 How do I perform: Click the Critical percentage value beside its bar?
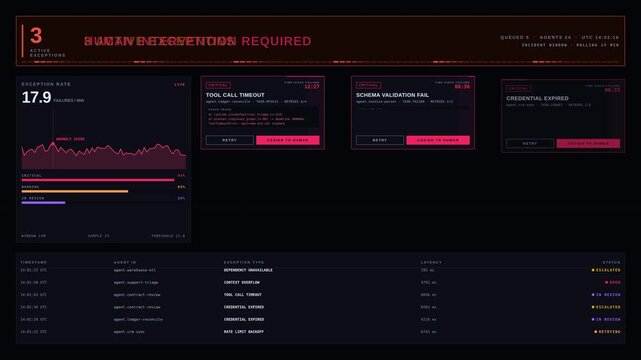(181, 176)
